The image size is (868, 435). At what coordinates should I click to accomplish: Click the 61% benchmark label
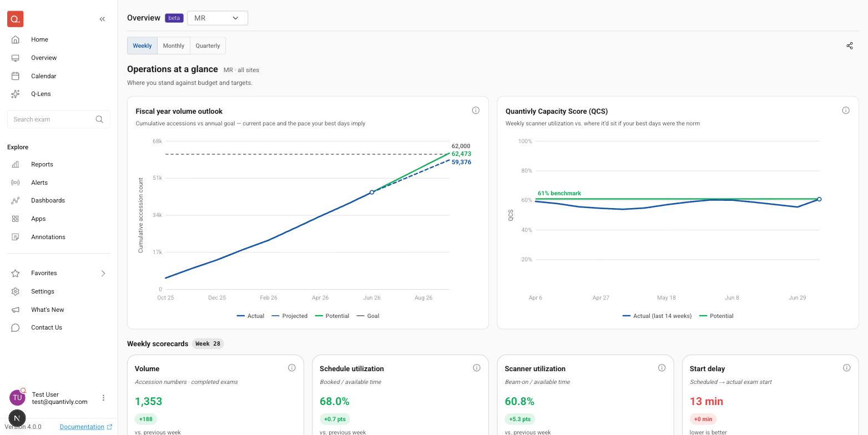(559, 193)
